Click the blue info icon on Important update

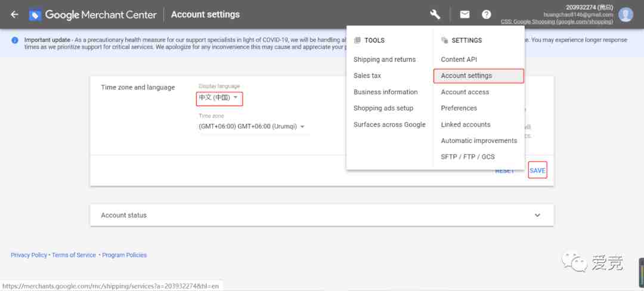click(x=15, y=40)
